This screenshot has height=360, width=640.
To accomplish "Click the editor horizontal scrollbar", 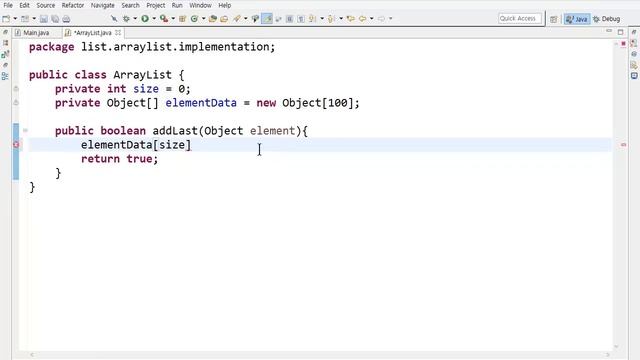I will [x=319, y=355].
